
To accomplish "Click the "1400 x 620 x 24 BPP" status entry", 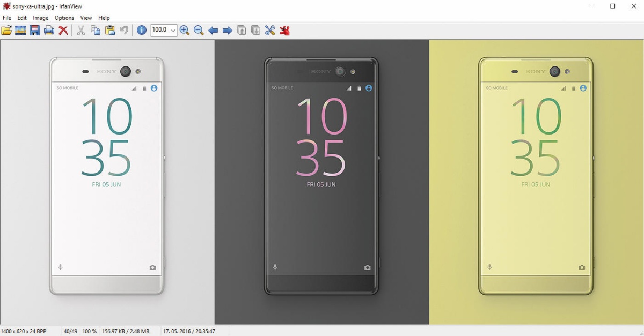I will pyautogui.click(x=24, y=331).
